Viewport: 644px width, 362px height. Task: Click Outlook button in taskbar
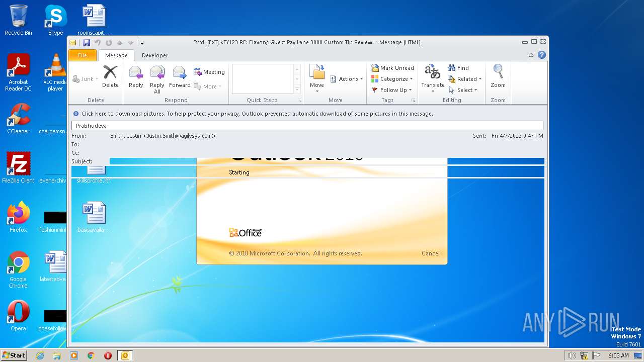(x=125, y=355)
